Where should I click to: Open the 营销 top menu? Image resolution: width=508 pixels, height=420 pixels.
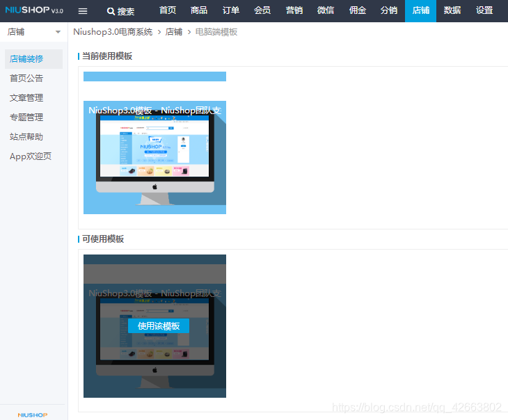click(294, 10)
